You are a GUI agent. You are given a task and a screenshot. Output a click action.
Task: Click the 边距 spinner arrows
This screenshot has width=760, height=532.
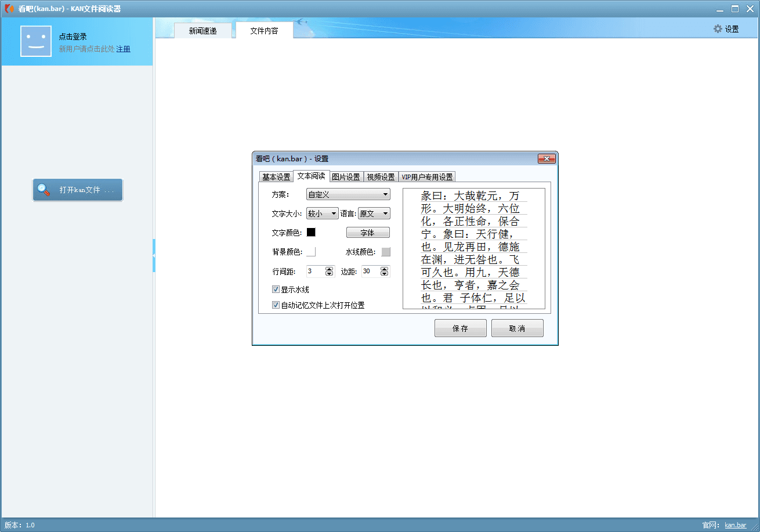coord(384,271)
